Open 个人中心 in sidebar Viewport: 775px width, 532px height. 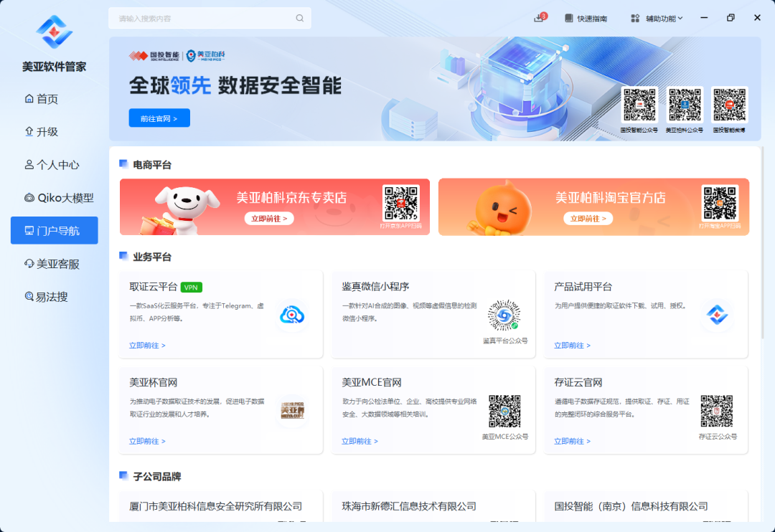tap(52, 165)
